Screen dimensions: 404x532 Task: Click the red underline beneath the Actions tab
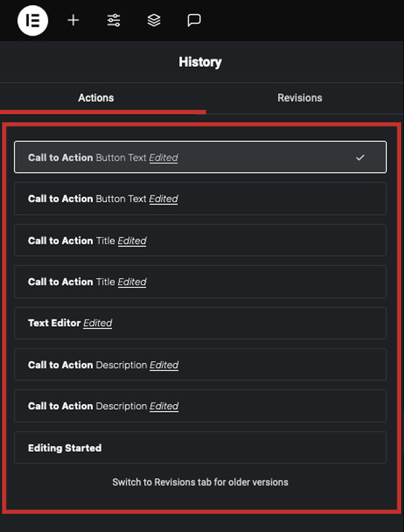pos(103,112)
